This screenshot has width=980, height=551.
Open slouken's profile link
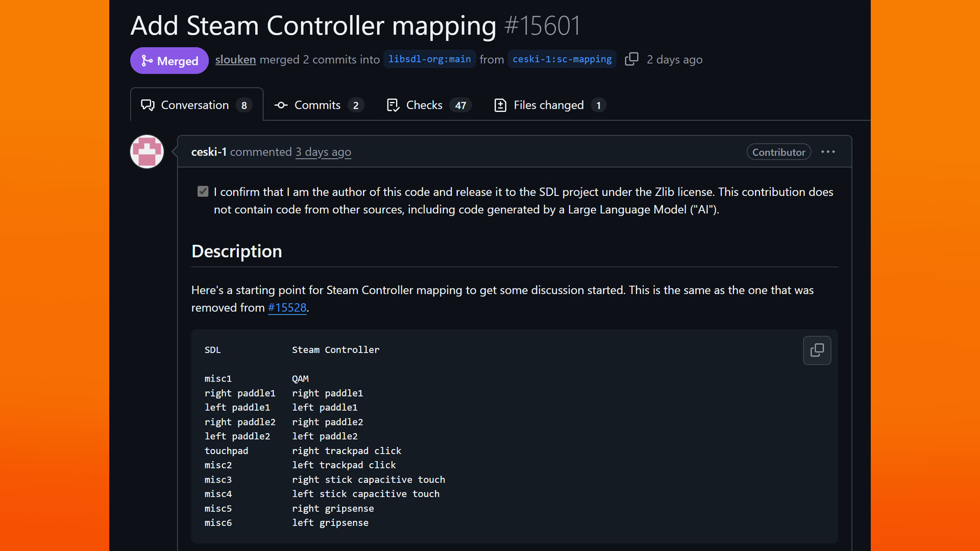(235, 60)
